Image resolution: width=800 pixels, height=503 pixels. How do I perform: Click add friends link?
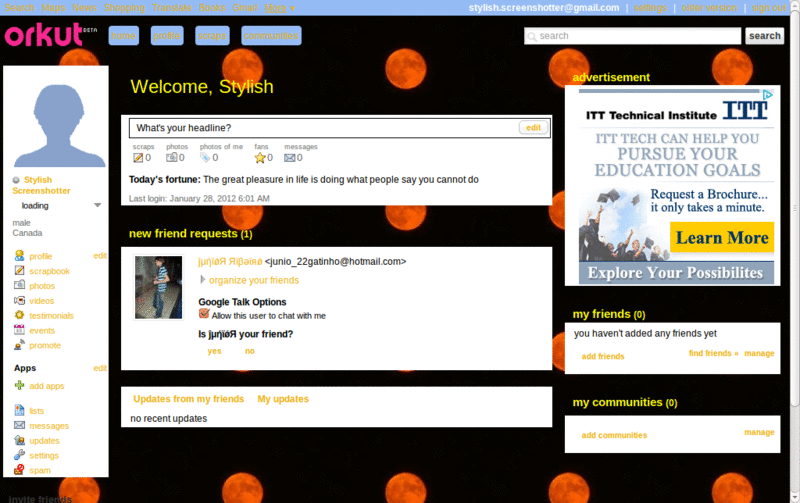pyautogui.click(x=603, y=356)
